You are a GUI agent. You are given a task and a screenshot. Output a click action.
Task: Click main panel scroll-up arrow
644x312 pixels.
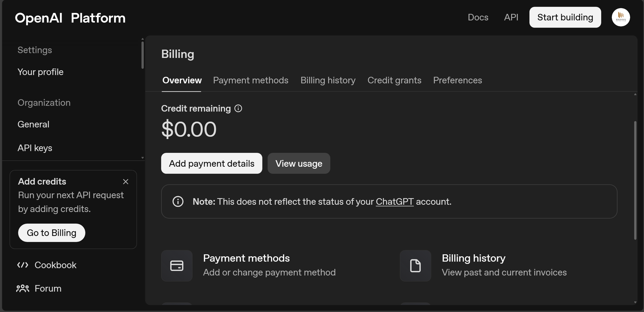pyautogui.click(x=635, y=95)
